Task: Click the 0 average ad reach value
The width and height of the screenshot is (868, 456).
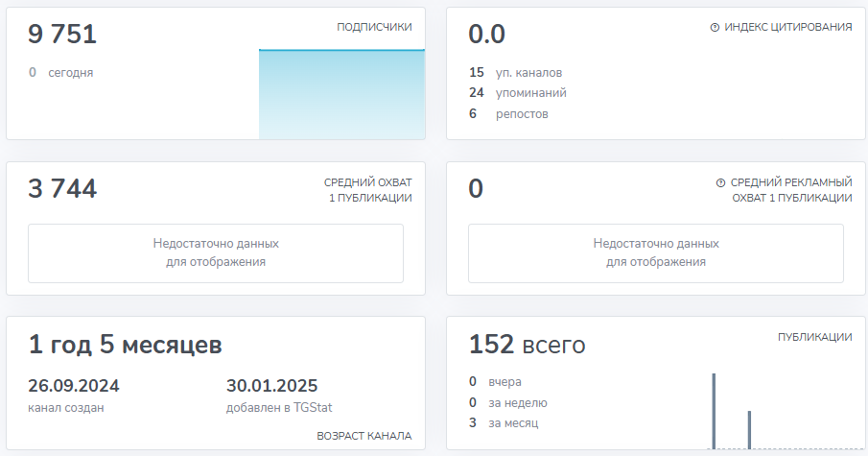Action: pos(476,188)
